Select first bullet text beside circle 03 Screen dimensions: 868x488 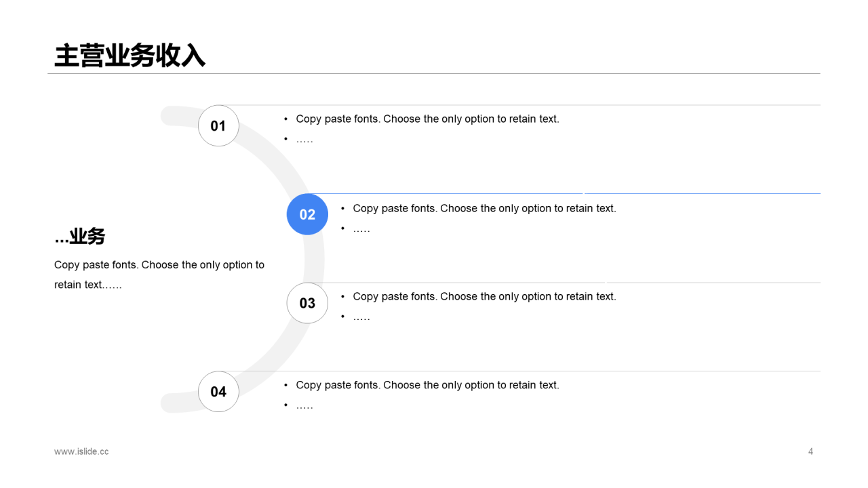(x=484, y=296)
